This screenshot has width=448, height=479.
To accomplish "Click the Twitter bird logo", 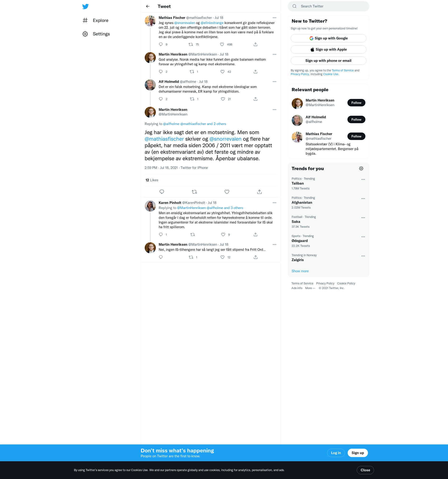I will pyautogui.click(x=85, y=7).
